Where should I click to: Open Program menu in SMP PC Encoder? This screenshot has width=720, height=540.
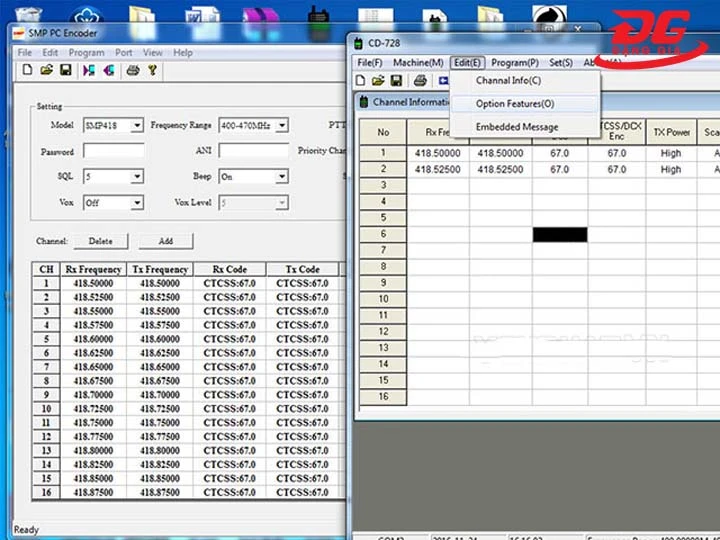pos(87,52)
